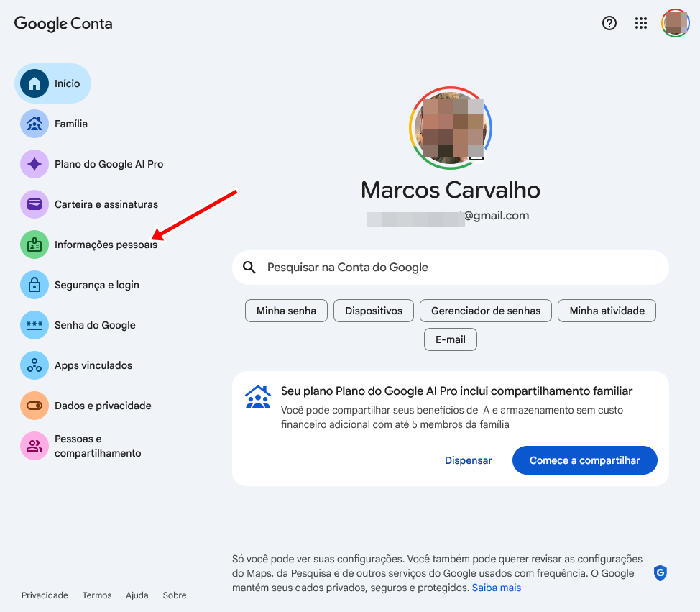Click the large profile photo

click(x=451, y=128)
